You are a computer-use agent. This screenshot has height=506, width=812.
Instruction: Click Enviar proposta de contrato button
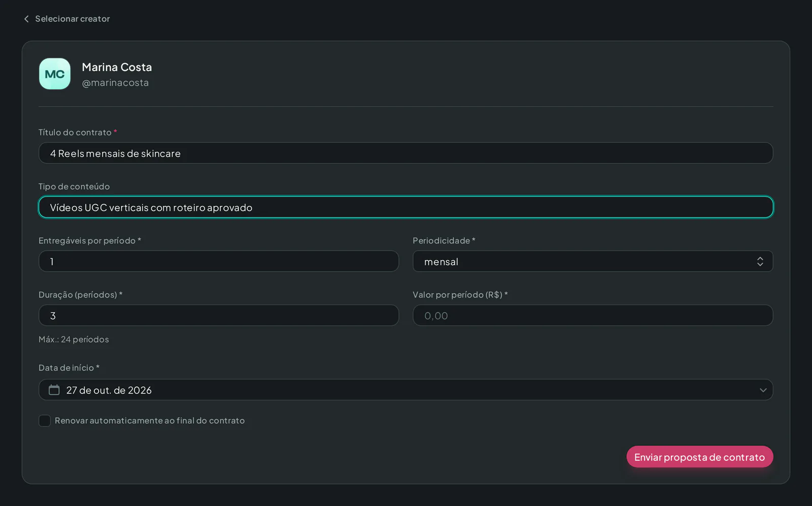tap(700, 457)
